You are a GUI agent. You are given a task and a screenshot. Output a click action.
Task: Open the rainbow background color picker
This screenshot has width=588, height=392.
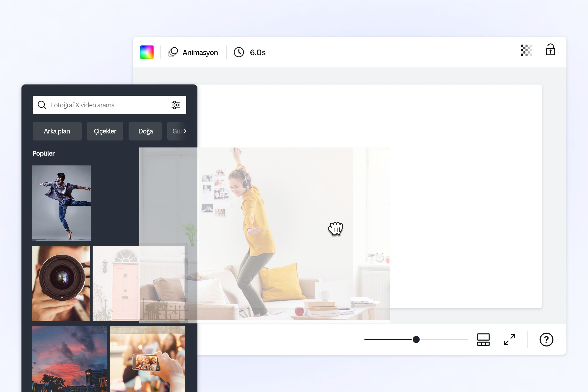point(147,52)
